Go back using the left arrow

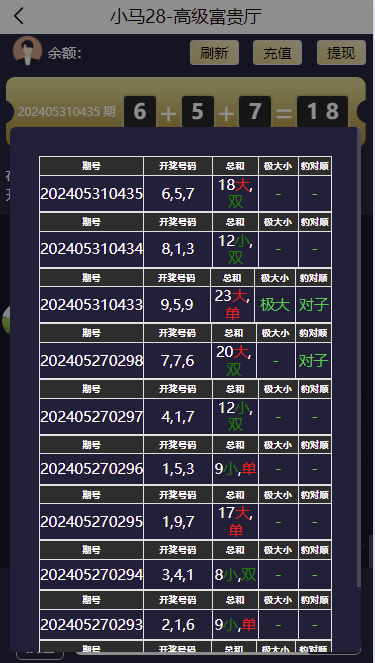pos(19,16)
